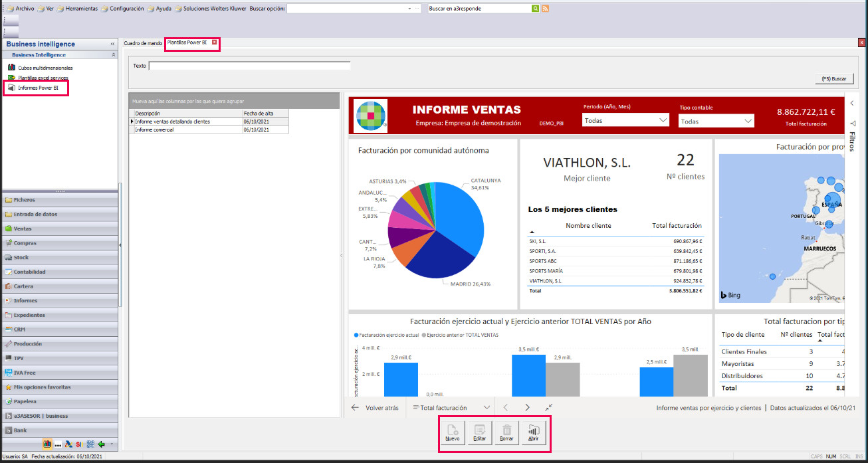Image resolution: width=868 pixels, height=463 pixels.
Task: Open the TPV navigation section
Action: click(x=60, y=358)
